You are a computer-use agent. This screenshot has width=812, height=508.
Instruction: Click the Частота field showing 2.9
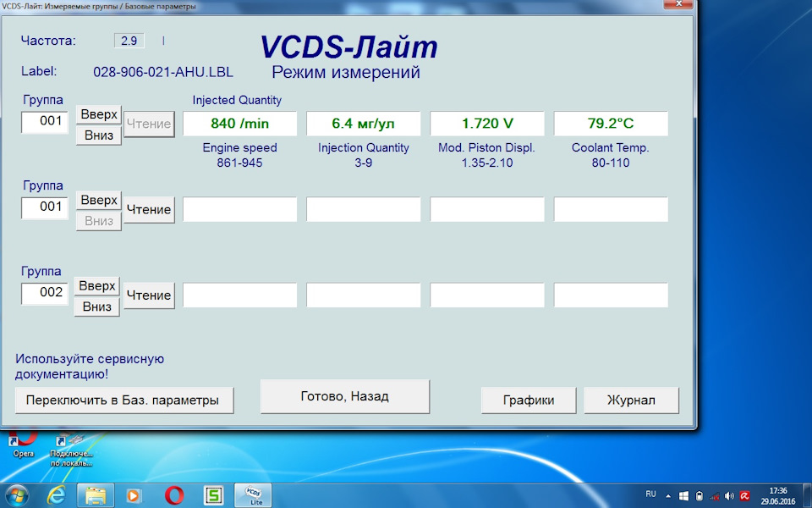point(129,41)
